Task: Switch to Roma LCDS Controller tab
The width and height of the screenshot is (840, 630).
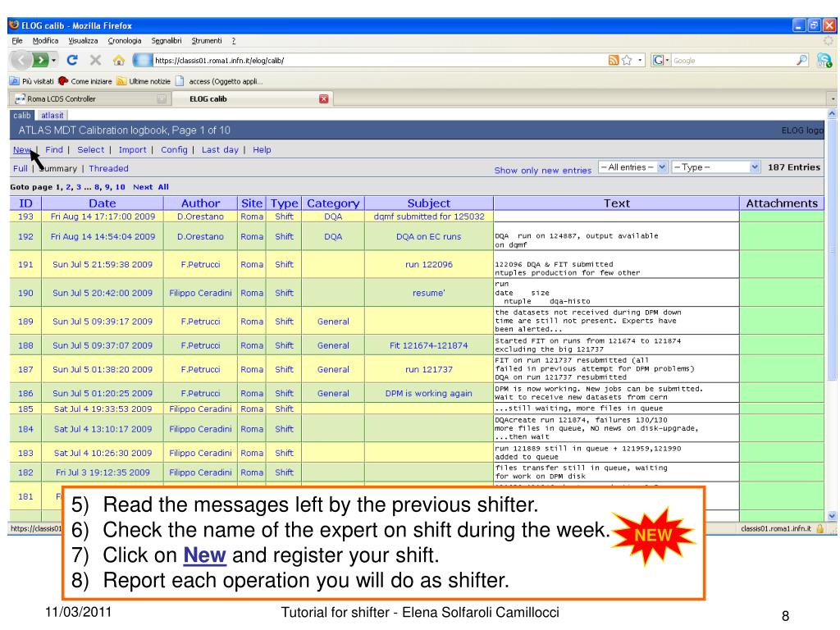Action: click(x=90, y=99)
